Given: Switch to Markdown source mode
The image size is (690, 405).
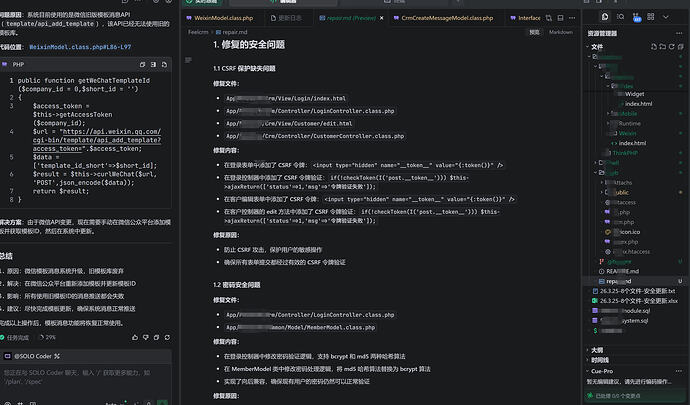Looking at the screenshot, I should [561, 32].
